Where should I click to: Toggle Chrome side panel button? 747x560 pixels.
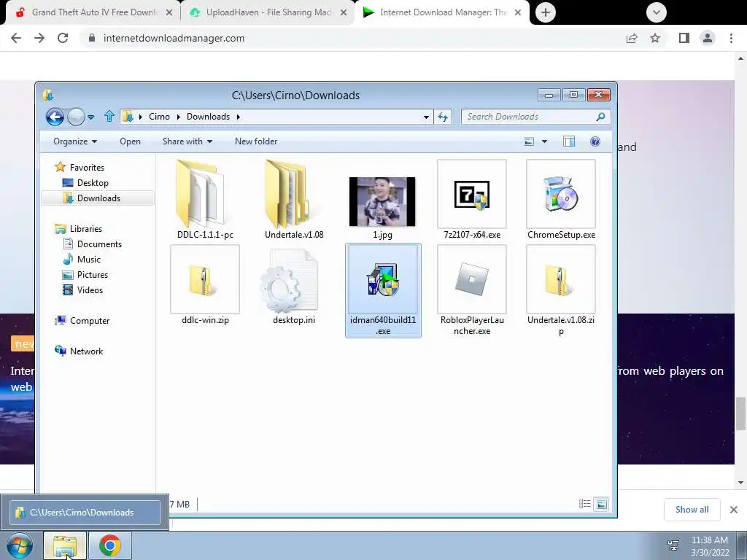tap(684, 38)
